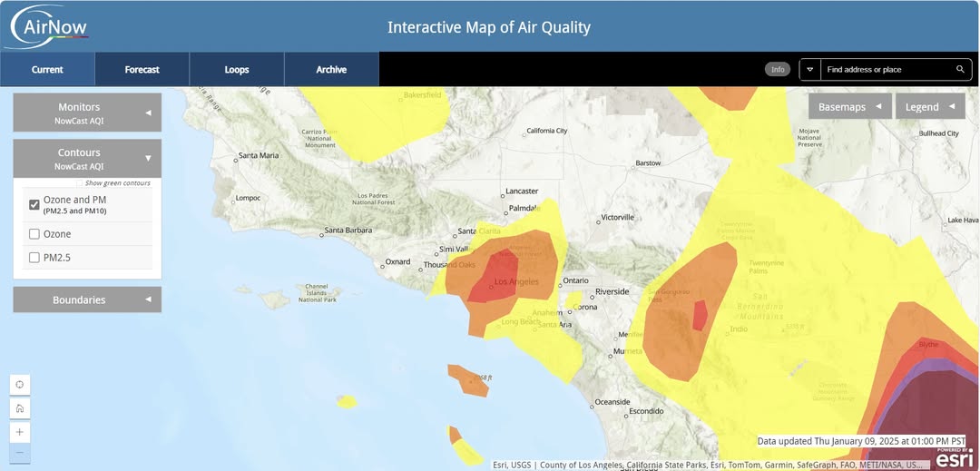Viewport: 980px width, 471px height.
Task: Click the find my location icon
Action: tap(20, 385)
